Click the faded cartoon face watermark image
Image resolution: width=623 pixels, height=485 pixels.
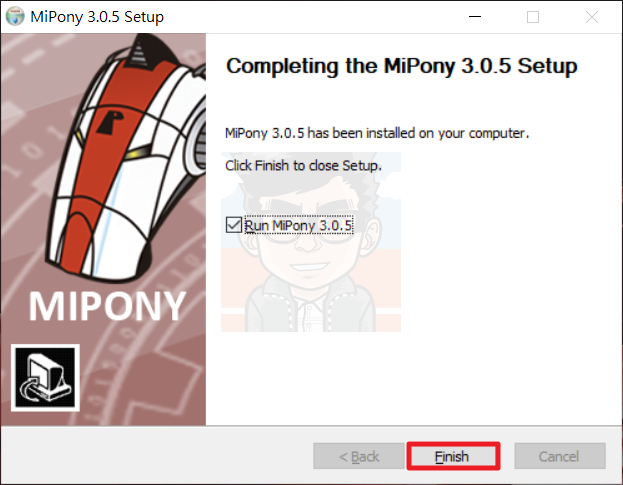click(311, 242)
